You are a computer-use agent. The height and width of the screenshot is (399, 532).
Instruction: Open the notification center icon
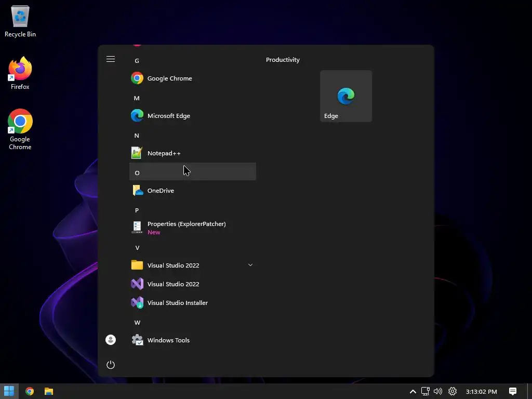click(513, 392)
